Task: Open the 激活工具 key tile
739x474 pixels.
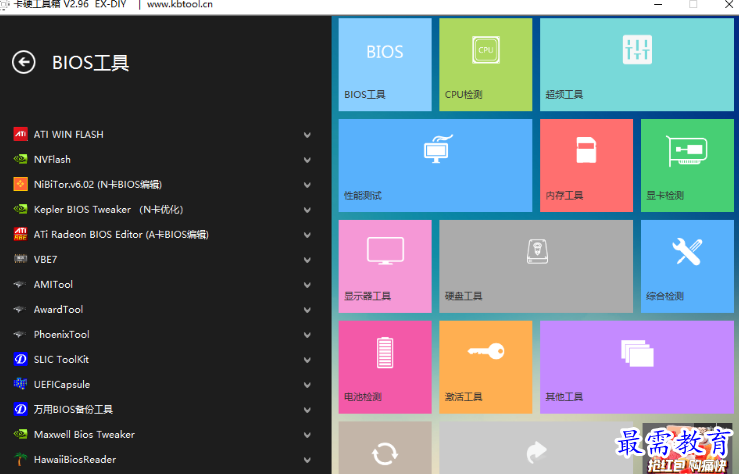Action: 485,367
